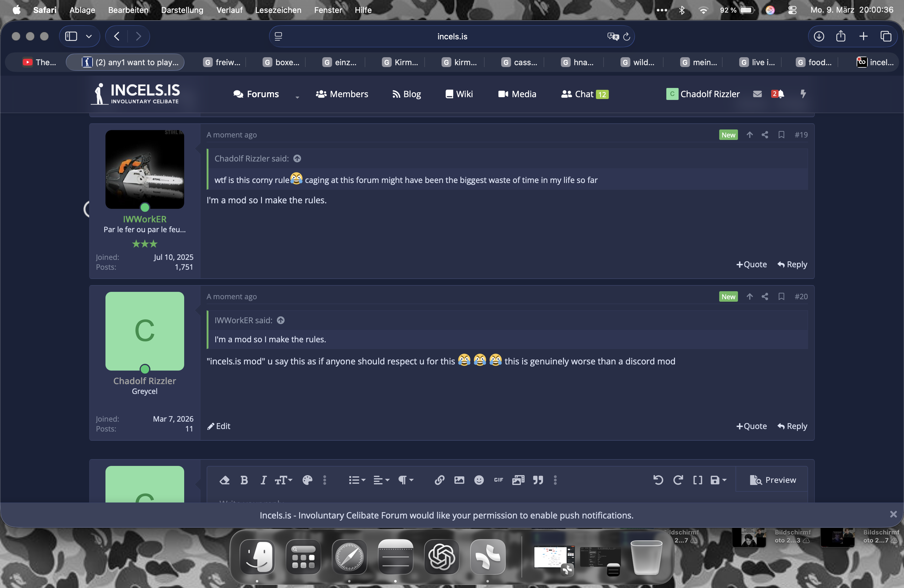This screenshot has width=904, height=588.
Task: Share post #20
Action: click(765, 297)
